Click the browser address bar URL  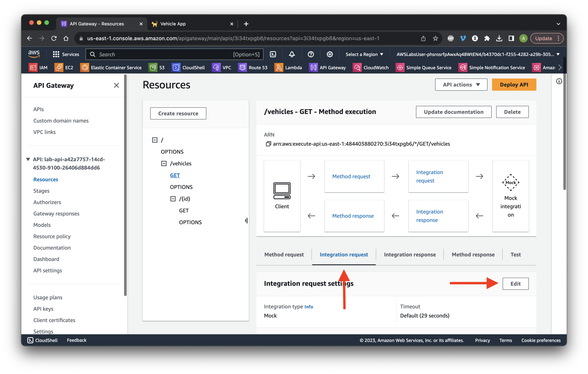tap(233, 38)
